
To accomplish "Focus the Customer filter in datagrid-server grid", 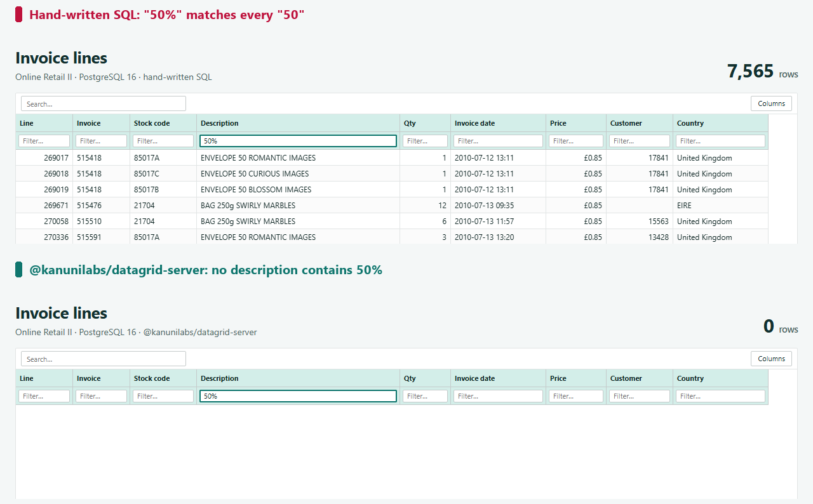I will click(640, 396).
